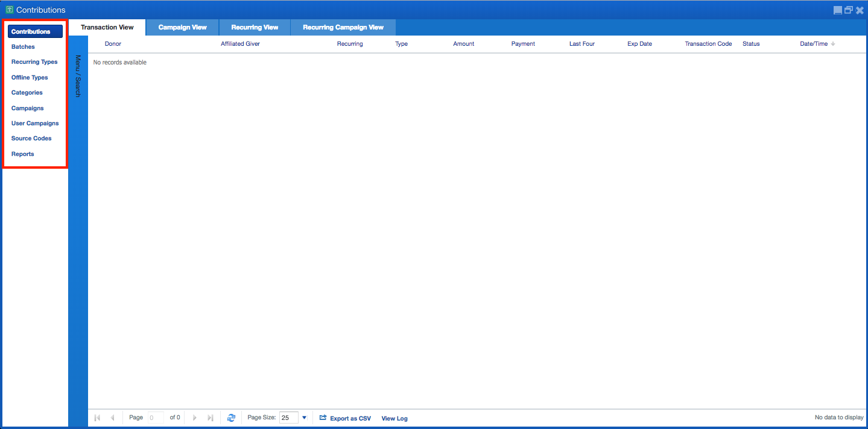Close the Contributions window
Viewport: 868px width, 429px height.
860,10
